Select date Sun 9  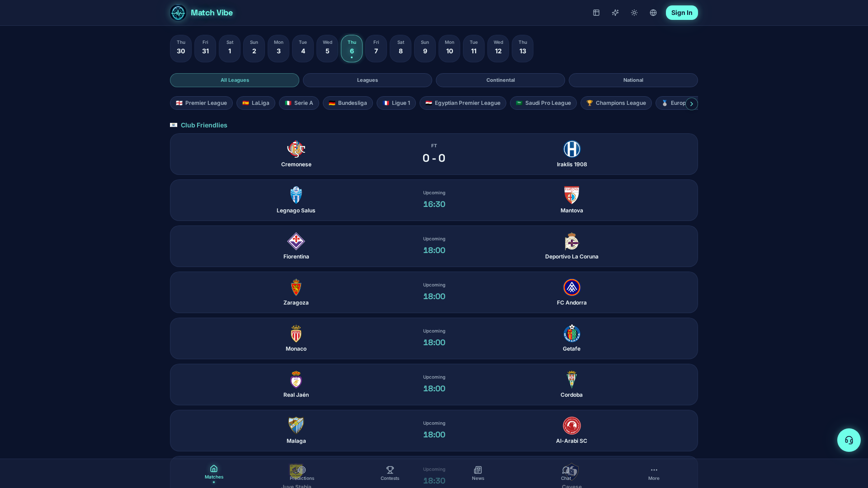(x=425, y=48)
